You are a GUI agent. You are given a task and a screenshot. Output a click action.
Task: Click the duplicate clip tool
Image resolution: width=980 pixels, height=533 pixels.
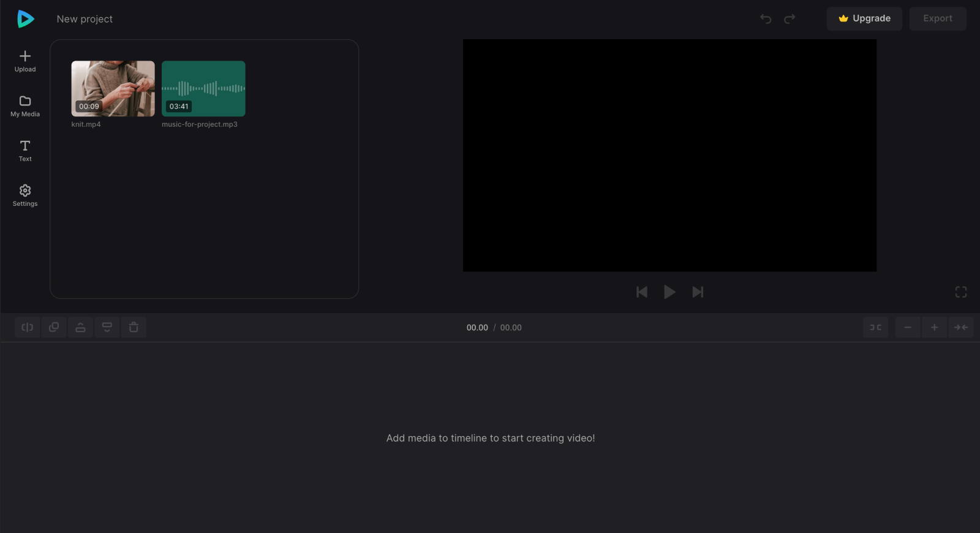(x=54, y=327)
